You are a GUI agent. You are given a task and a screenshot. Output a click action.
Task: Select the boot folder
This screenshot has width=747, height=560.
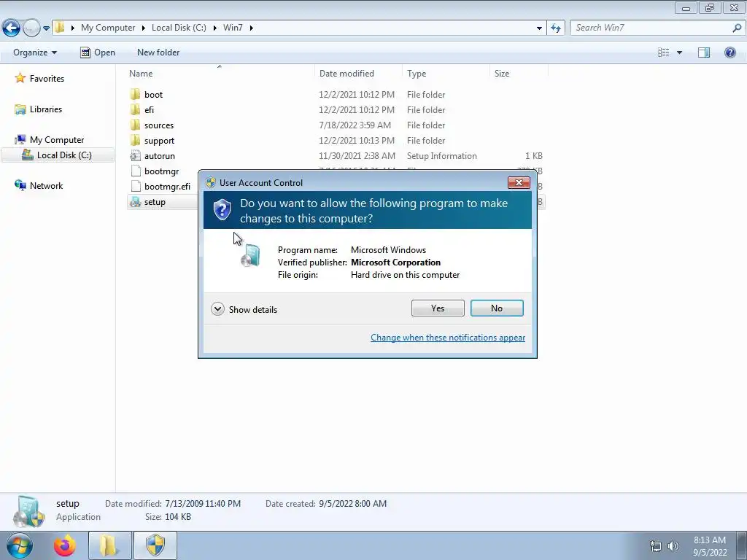[153, 95]
